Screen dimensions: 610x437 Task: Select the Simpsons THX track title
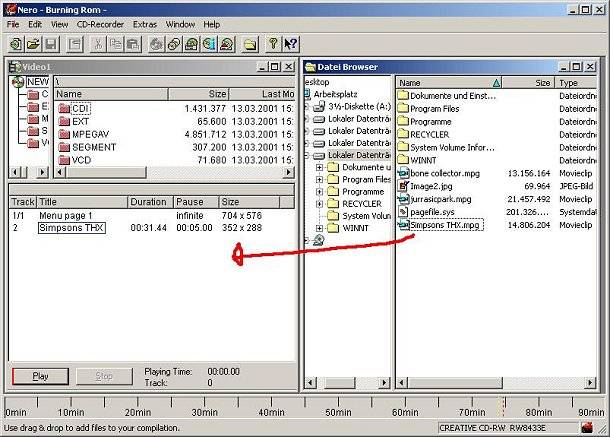click(x=72, y=228)
